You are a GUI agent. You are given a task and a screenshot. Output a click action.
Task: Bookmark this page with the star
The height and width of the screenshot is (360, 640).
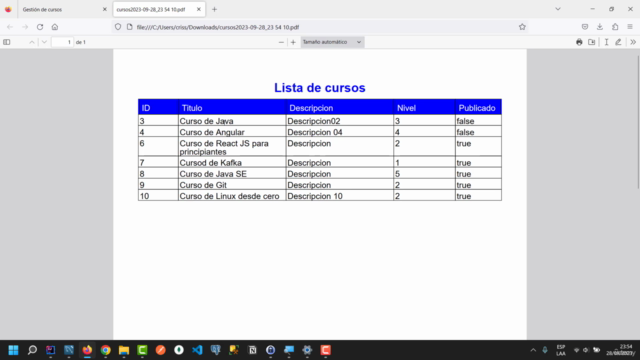click(522, 27)
